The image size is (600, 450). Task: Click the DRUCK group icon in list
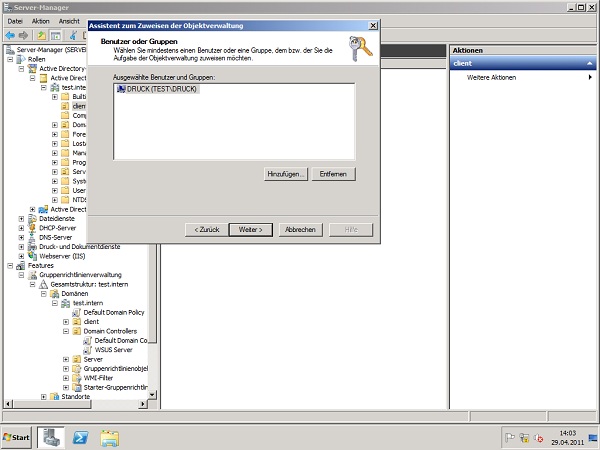coord(121,89)
